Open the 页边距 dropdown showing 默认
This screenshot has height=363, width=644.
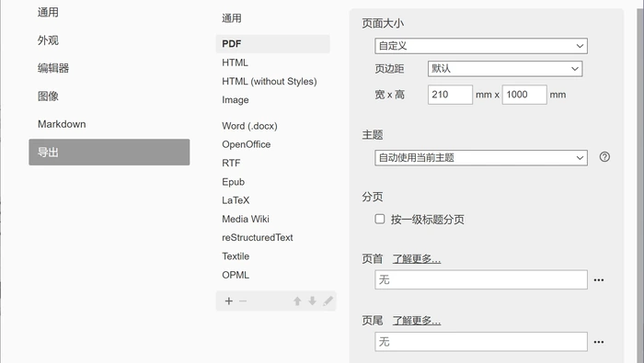pos(505,69)
